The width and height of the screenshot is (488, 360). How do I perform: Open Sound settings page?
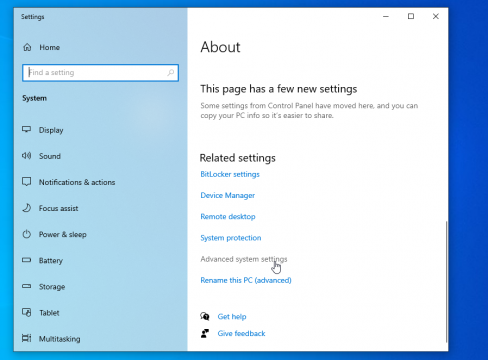pos(50,156)
